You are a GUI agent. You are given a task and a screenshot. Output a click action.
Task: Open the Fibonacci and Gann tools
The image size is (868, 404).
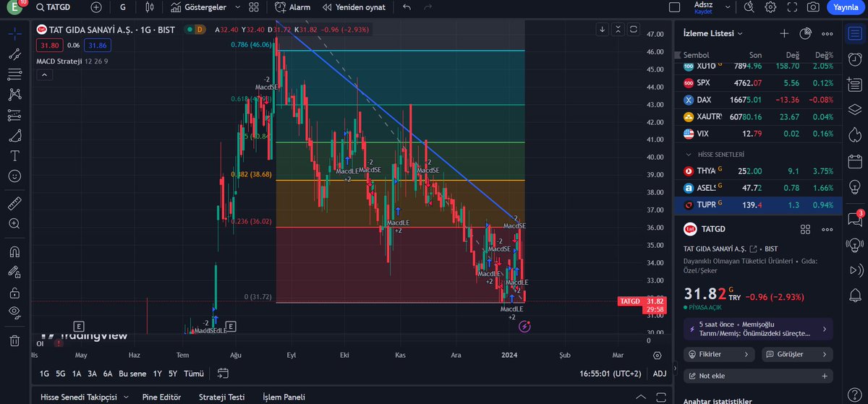[14, 74]
